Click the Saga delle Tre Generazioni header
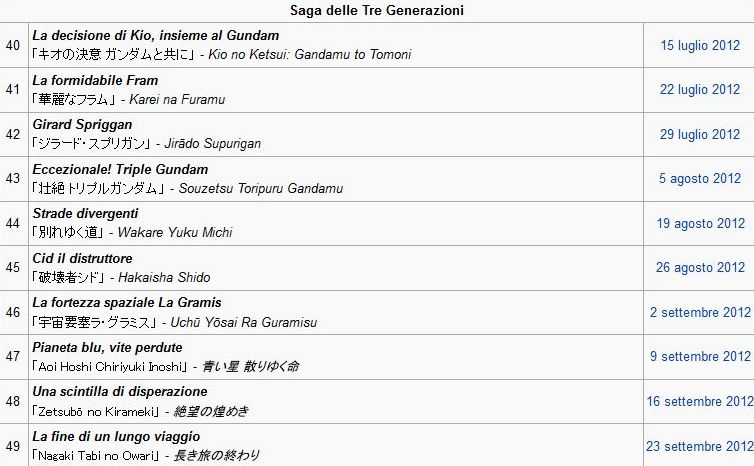Viewport: 754px width, 466px height. pyautogui.click(x=377, y=10)
